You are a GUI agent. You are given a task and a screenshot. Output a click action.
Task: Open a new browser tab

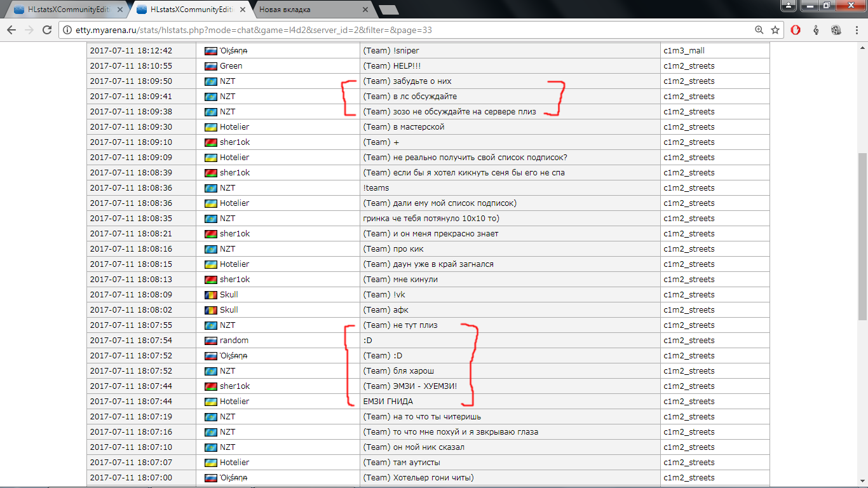point(388,10)
